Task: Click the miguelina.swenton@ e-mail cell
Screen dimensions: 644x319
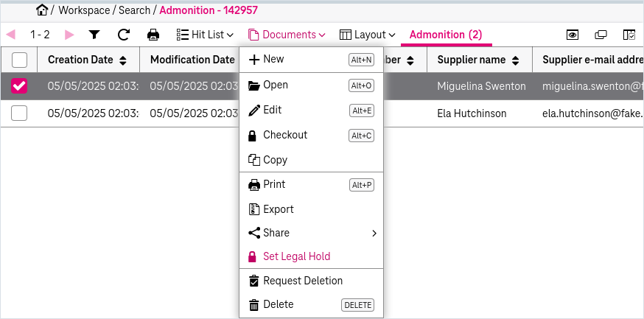Action: [x=592, y=86]
